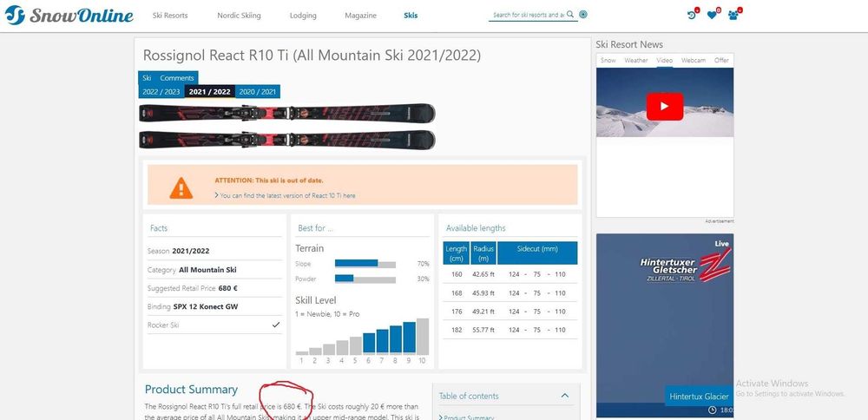Select the 2022 / 2023 season tab
This screenshot has height=420, width=868.
pos(161,92)
